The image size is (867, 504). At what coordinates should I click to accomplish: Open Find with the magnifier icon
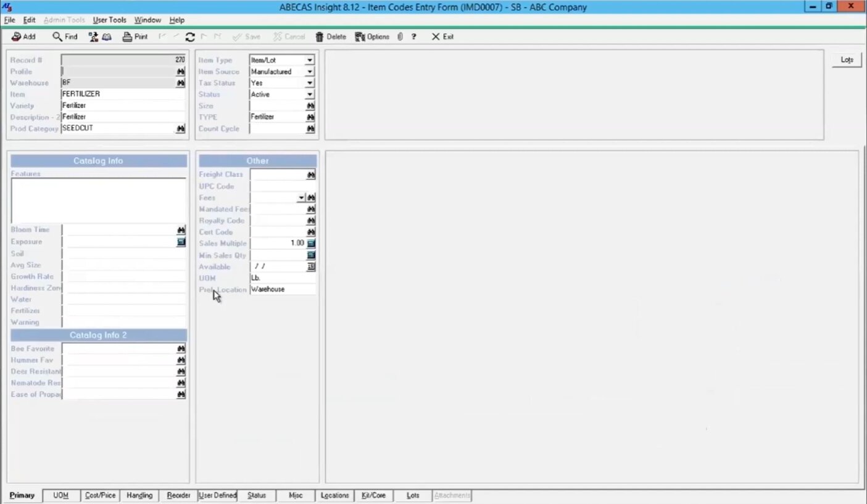[x=57, y=37]
